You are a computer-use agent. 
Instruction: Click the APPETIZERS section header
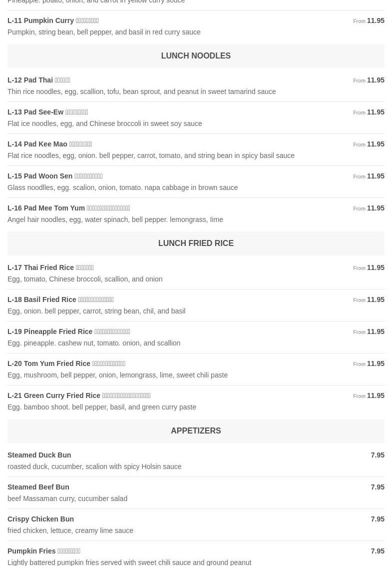(x=196, y=431)
